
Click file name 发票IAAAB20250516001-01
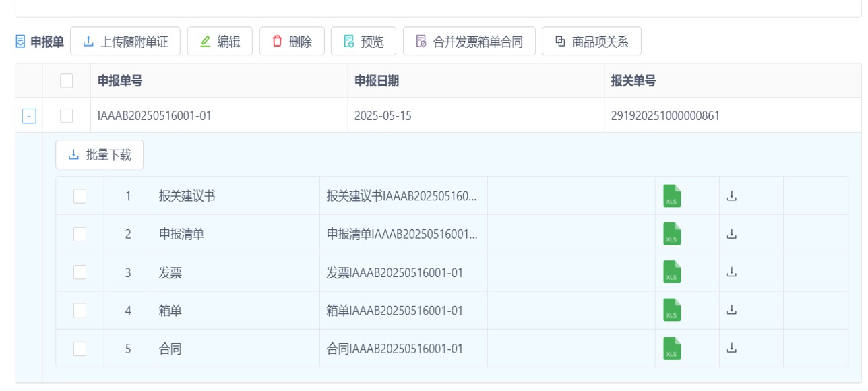pyautogui.click(x=395, y=272)
